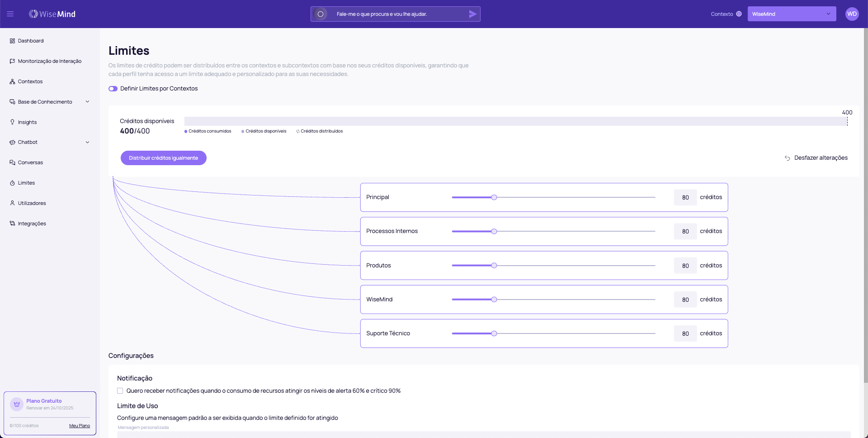Click the send arrow icon in search bar
This screenshot has height=438, width=868.
pyautogui.click(x=472, y=14)
